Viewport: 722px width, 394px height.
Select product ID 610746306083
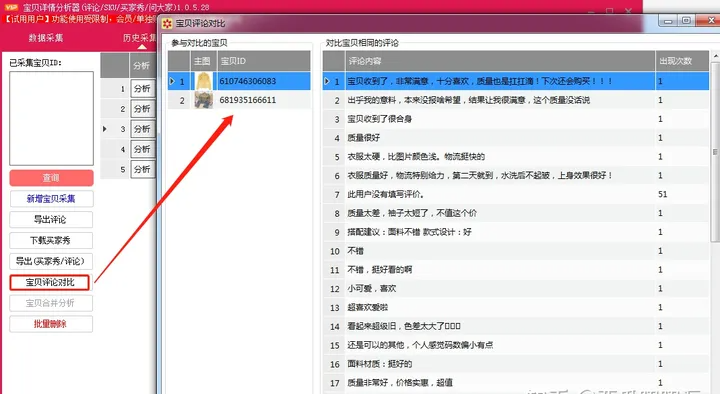(248, 81)
